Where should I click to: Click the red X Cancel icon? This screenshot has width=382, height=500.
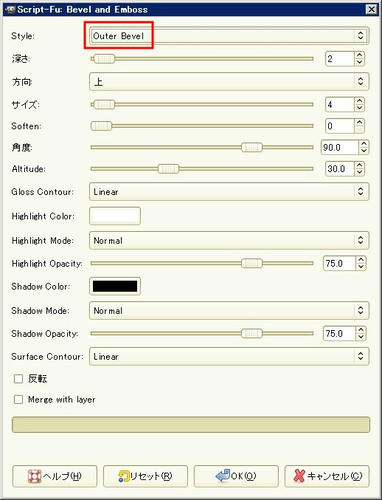coord(299,476)
